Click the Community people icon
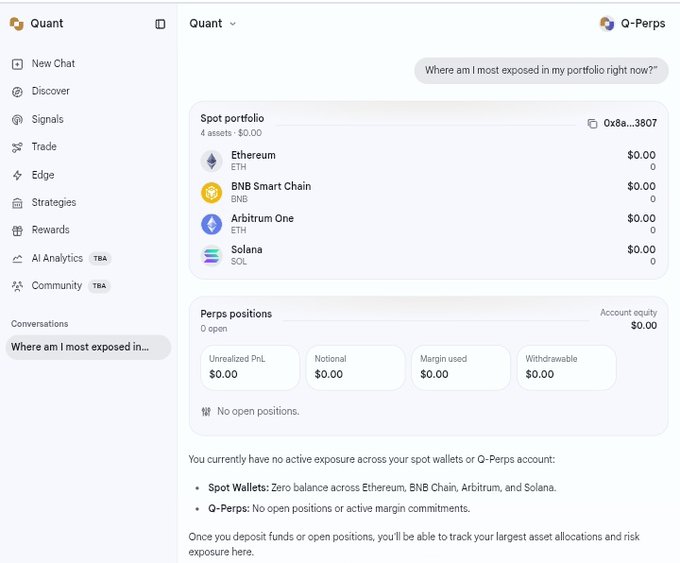Screen dimensions: 680x563 click(x=17, y=286)
